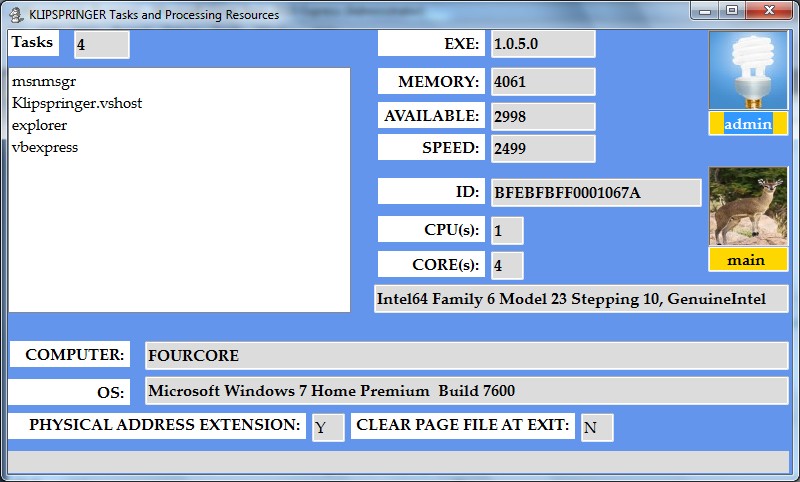800x482 pixels.
Task: Maximize the Klipspringer window
Action: tap(732, 11)
